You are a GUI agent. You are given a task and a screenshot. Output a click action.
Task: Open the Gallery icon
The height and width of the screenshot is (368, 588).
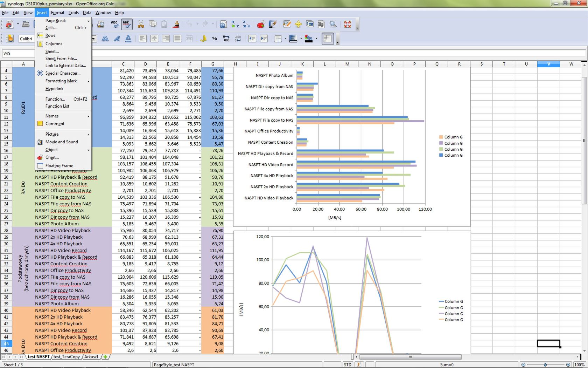click(310, 24)
